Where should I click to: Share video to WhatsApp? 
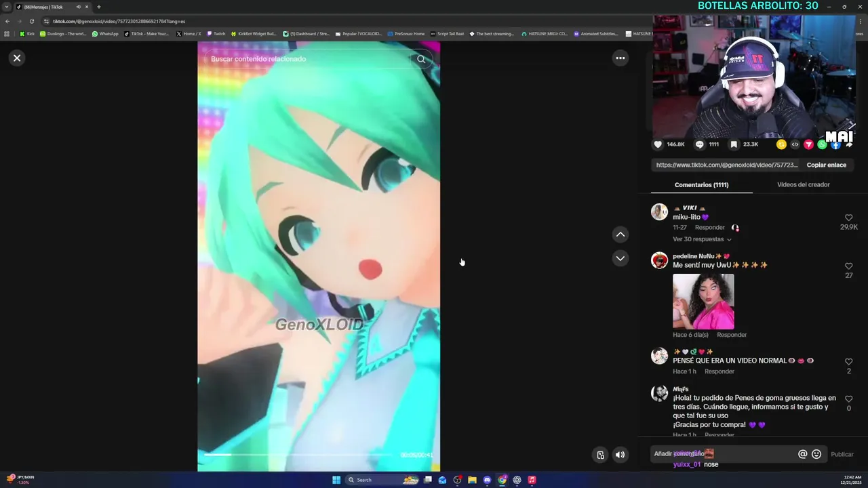pyautogui.click(x=822, y=144)
